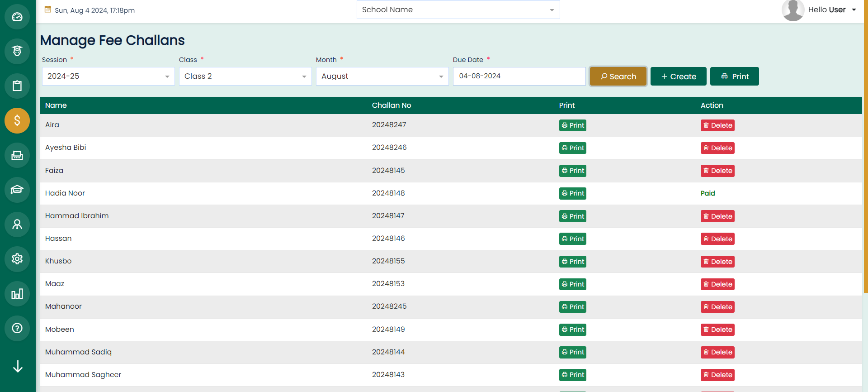This screenshot has width=868, height=392.
Task: Open the clipboard sidebar icon
Action: [x=17, y=86]
